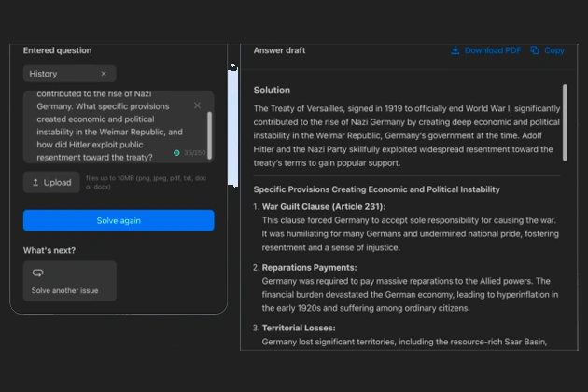
Task: Click the What's next? label
Action: 49,250
